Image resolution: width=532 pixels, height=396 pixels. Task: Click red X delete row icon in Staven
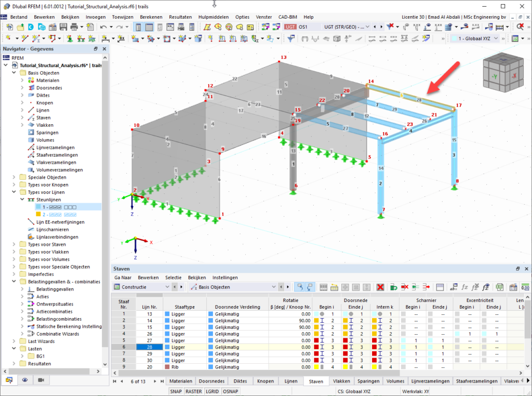pos(380,287)
